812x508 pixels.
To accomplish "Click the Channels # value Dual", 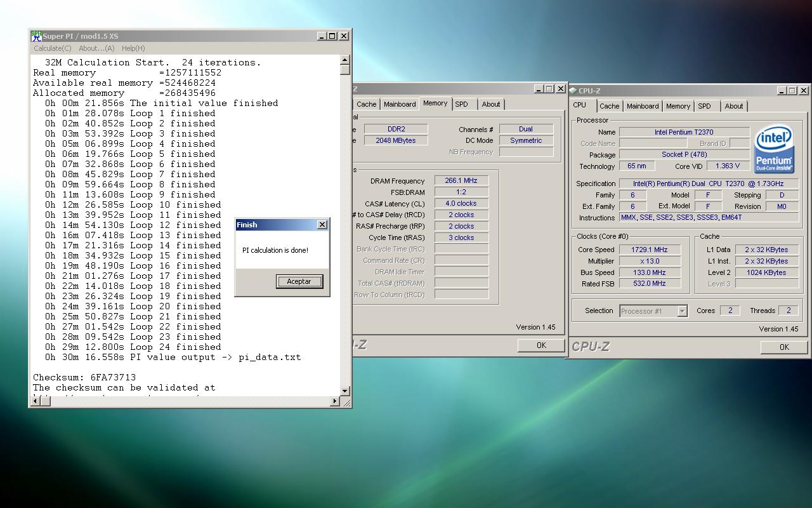I will pyautogui.click(x=526, y=129).
